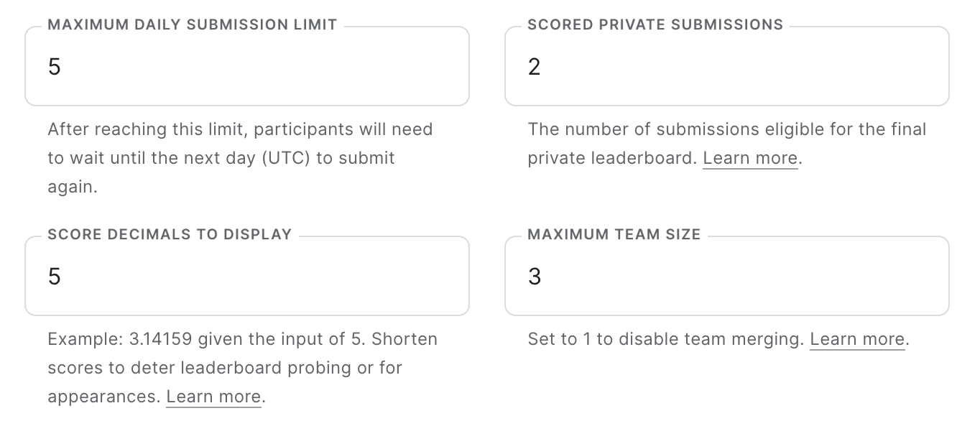Select the value 2 in private submissions field
980x444 pixels.
tap(535, 66)
